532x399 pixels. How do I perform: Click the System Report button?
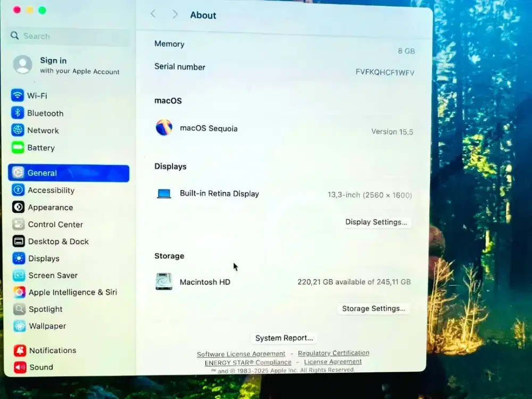[x=284, y=338]
